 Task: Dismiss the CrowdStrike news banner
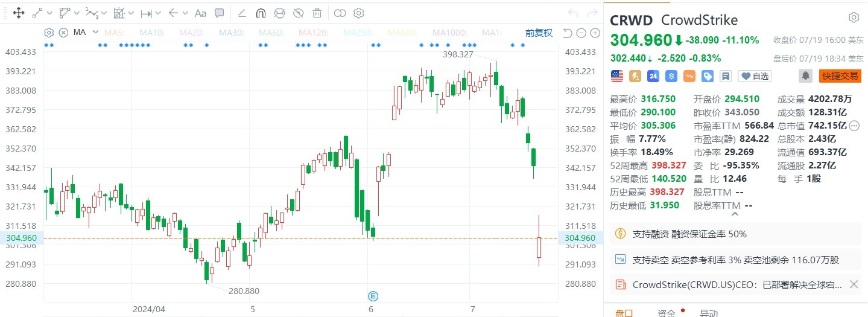click(x=854, y=284)
